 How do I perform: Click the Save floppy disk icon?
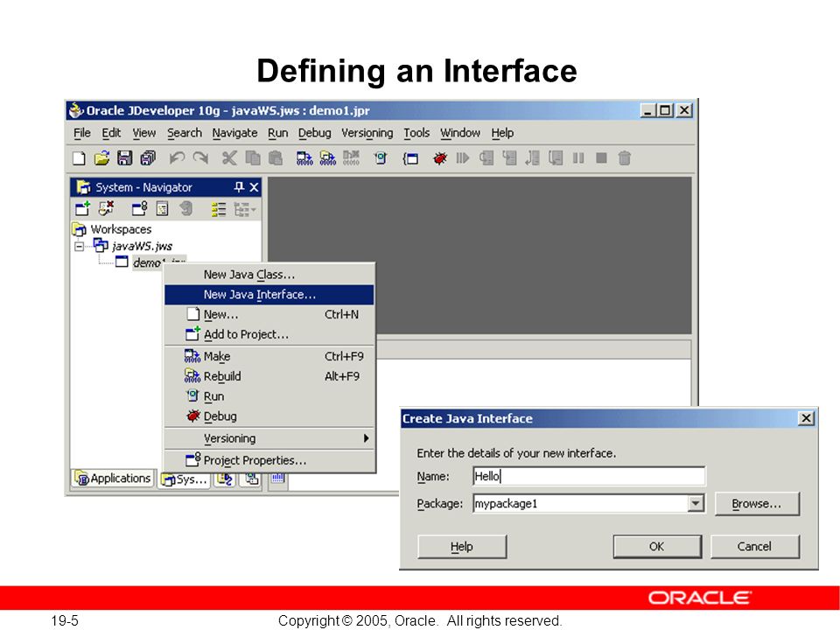(x=125, y=158)
